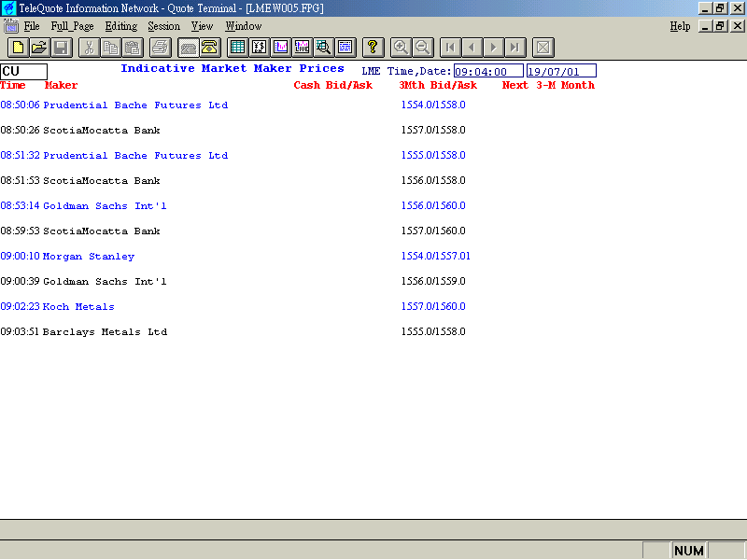The width and height of the screenshot is (747, 560).
Task: Minimize the inner document window
Action: [705, 26]
